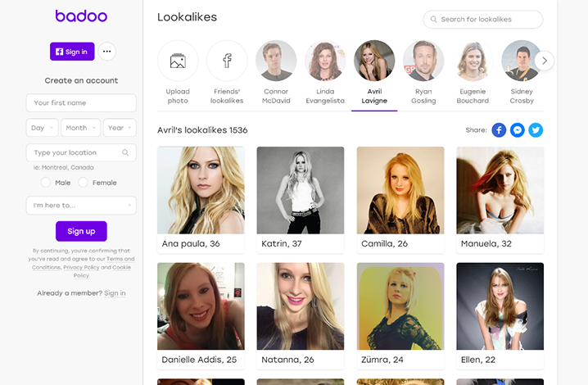Open Zümra, 24 profile photo
Screen dimensions: 588x385
400,306
